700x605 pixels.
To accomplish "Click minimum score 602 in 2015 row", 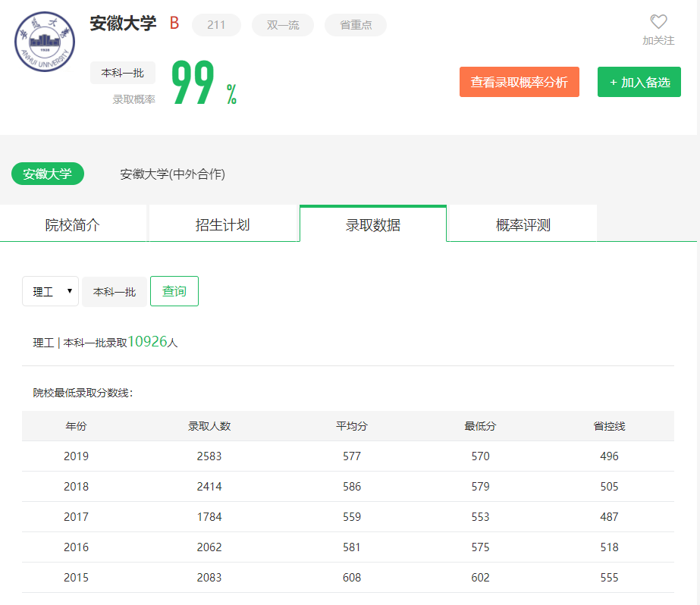I will pos(480,578).
